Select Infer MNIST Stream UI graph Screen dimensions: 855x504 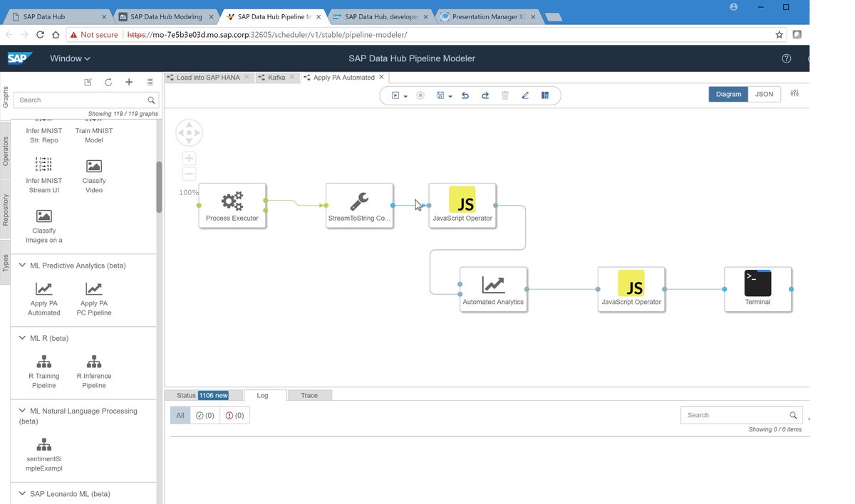point(43,176)
